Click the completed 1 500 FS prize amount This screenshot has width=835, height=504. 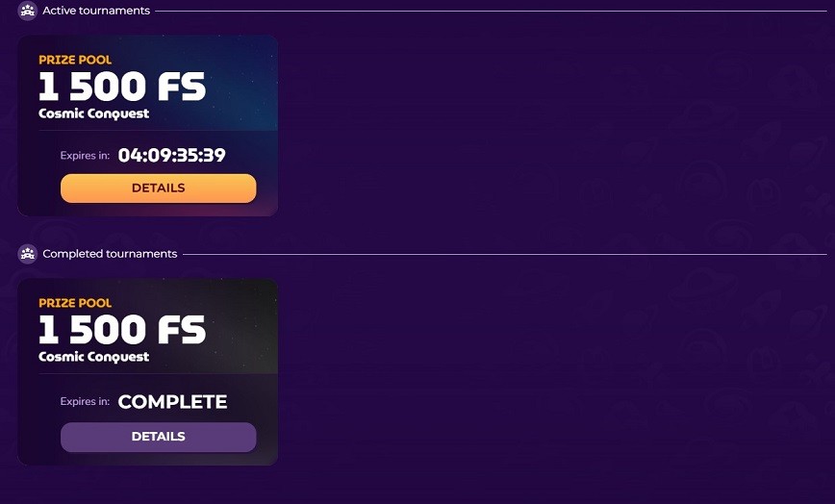pos(122,330)
